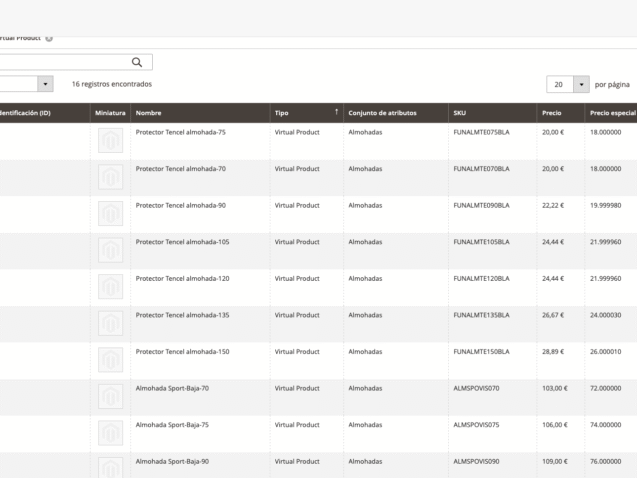Click SKU cell ALMSPOVIS090
Screen dimensions: 637x478
[x=476, y=461]
